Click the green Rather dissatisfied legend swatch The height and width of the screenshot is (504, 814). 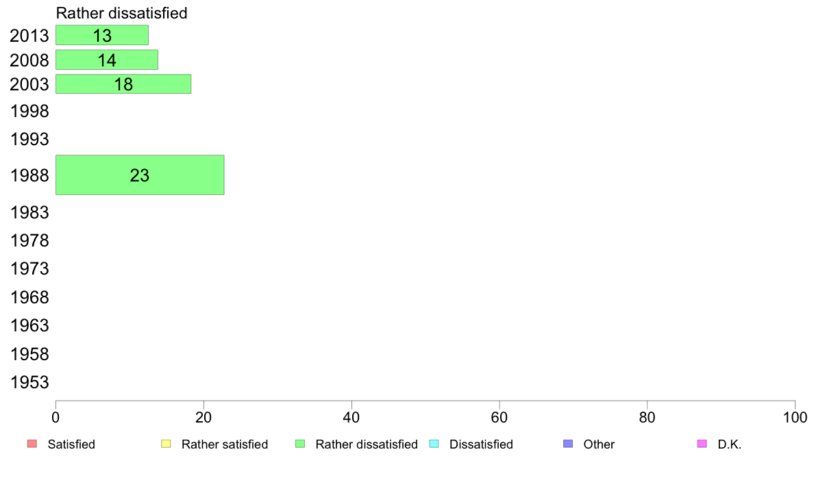(300, 444)
